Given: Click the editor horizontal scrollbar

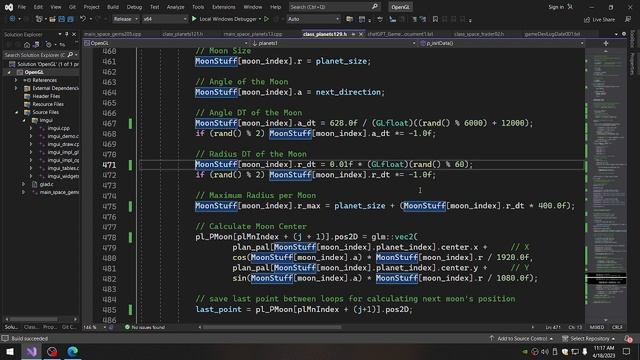Looking at the screenshot, I should pyautogui.click(x=272, y=327).
